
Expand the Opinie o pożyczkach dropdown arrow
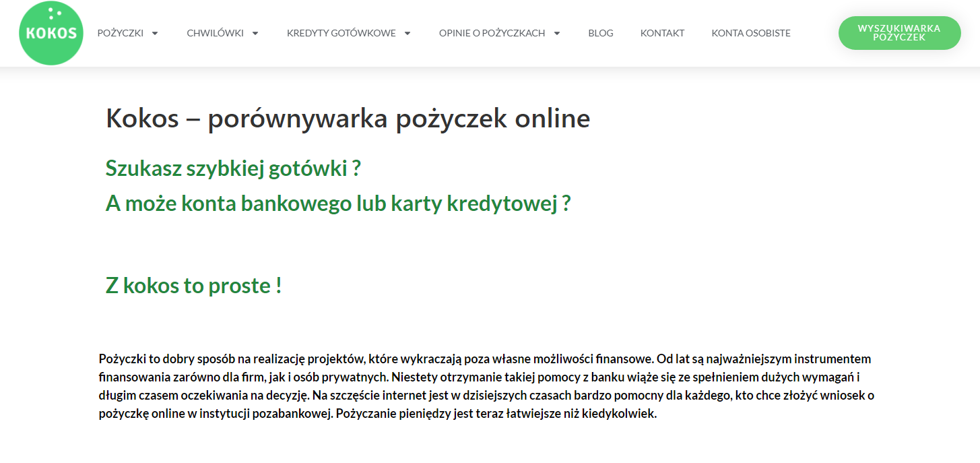coord(557,33)
